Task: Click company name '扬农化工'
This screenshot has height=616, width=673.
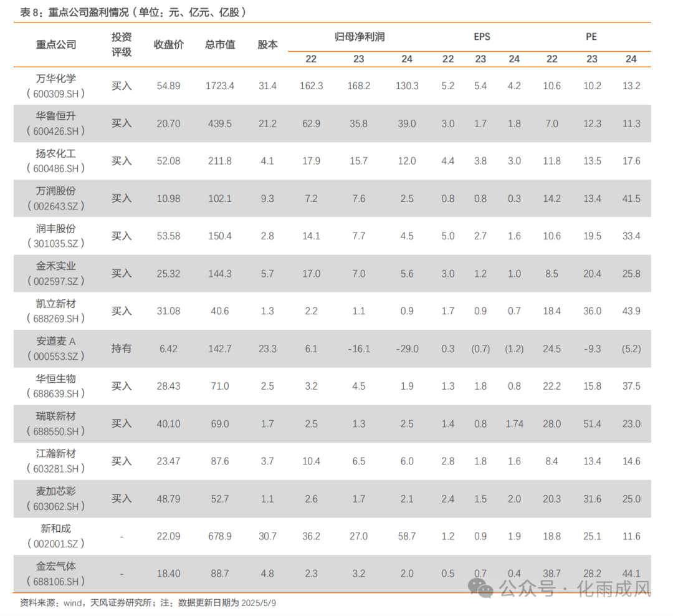Action: (x=56, y=154)
